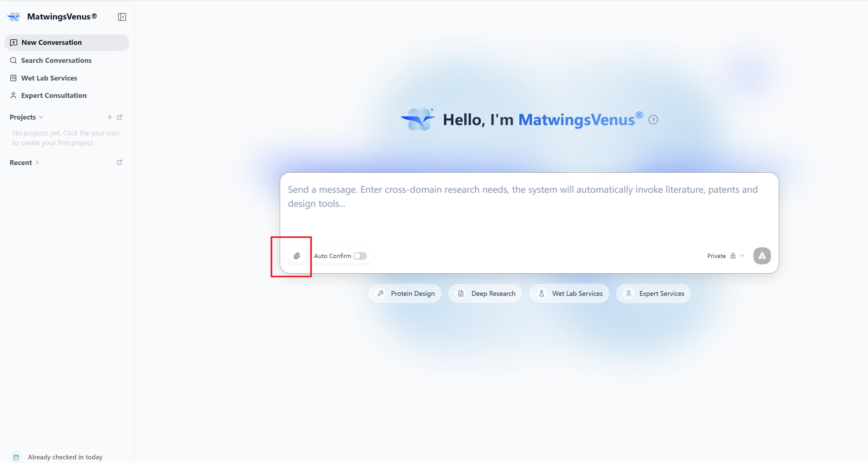Click the large MatwingsVenus greeting logo
Image resolution: width=868 pixels, height=463 pixels.
[418, 119]
